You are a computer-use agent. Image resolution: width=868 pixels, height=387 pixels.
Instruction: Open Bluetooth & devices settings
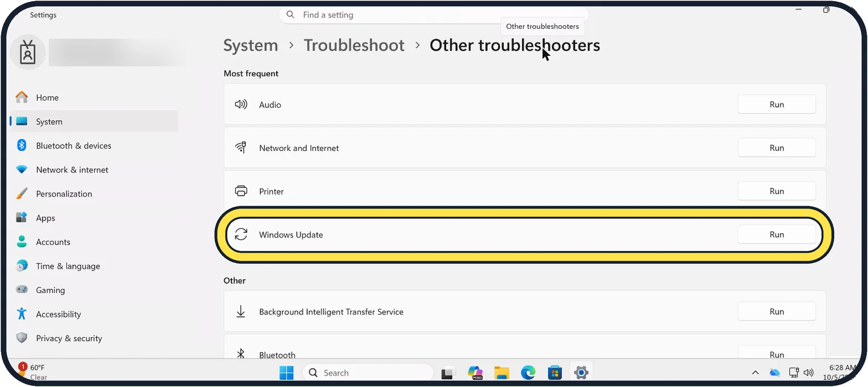pyautogui.click(x=94, y=145)
